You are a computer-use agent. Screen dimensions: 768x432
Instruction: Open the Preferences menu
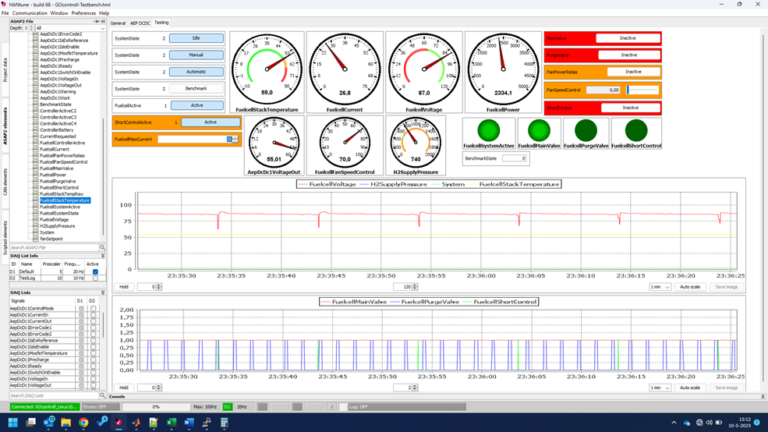pyautogui.click(x=84, y=13)
